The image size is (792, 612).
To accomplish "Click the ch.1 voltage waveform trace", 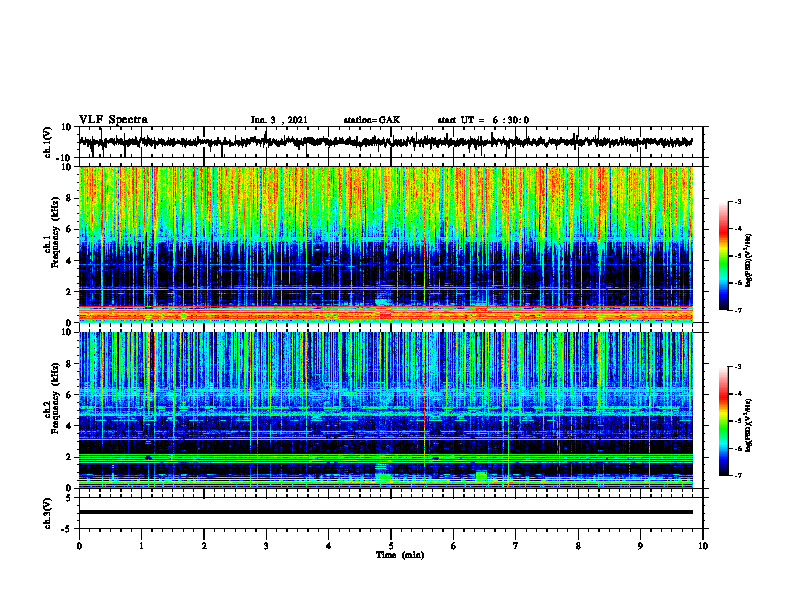I will click(x=385, y=142).
